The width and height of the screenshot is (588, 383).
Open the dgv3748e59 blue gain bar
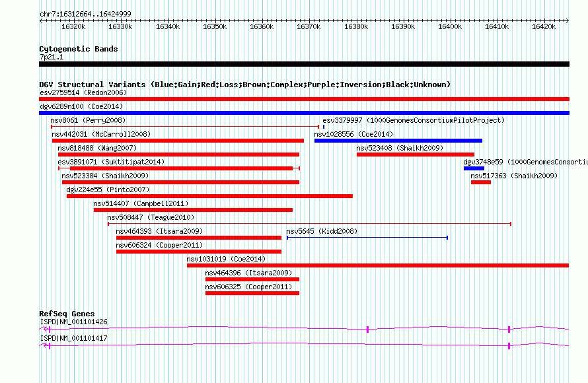click(x=474, y=168)
